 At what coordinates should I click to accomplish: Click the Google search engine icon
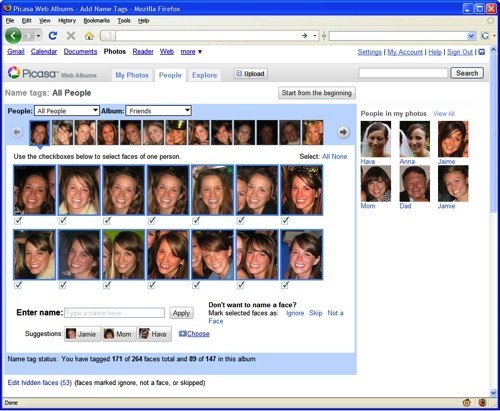pos(485,35)
